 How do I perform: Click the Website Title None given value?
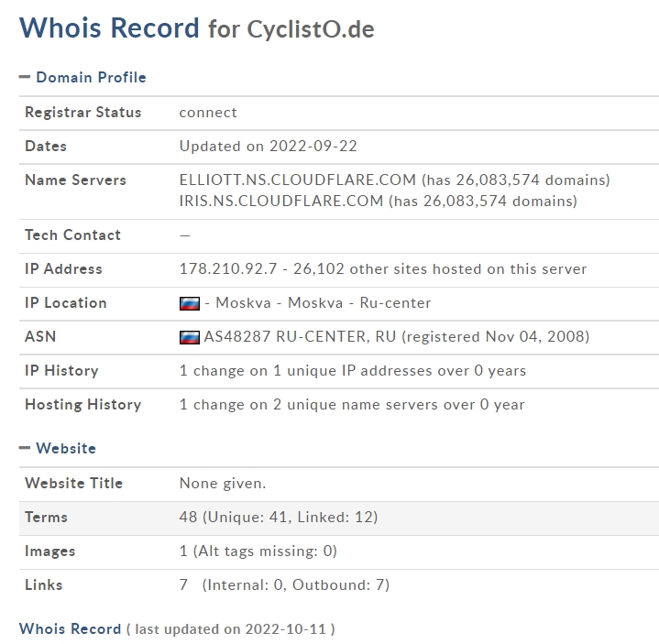pyautogui.click(x=223, y=483)
